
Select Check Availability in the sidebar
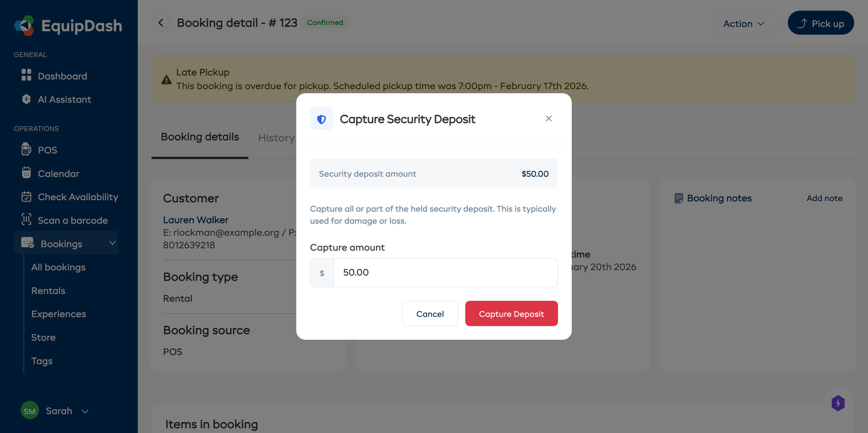point(78,197)
